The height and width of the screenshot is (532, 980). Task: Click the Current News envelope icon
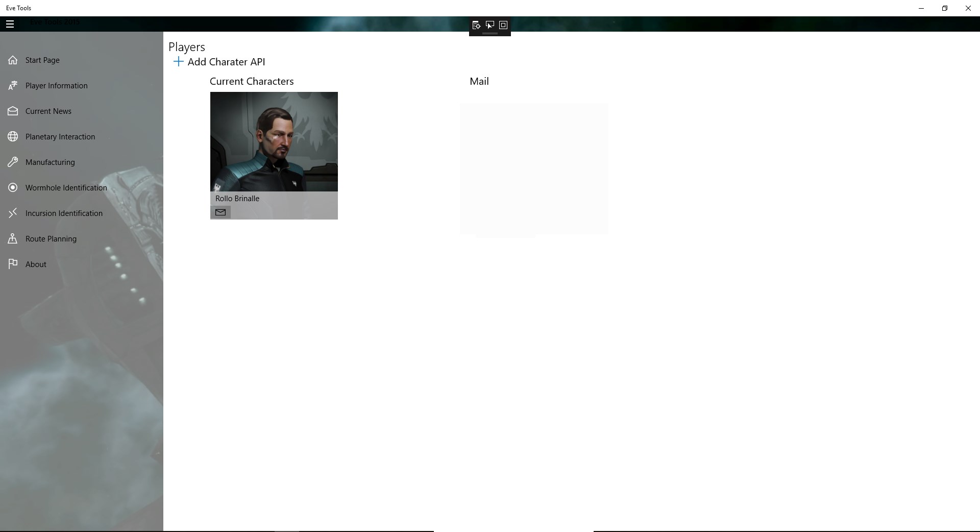[13, 111]
